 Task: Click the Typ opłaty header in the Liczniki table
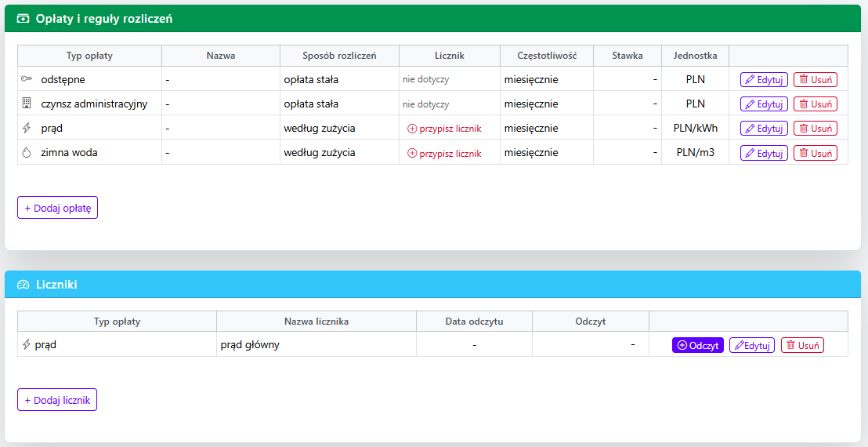pos(117,322)
